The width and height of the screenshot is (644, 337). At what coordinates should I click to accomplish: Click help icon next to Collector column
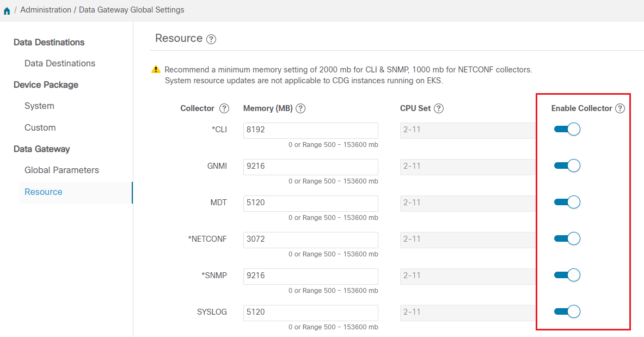224,108
